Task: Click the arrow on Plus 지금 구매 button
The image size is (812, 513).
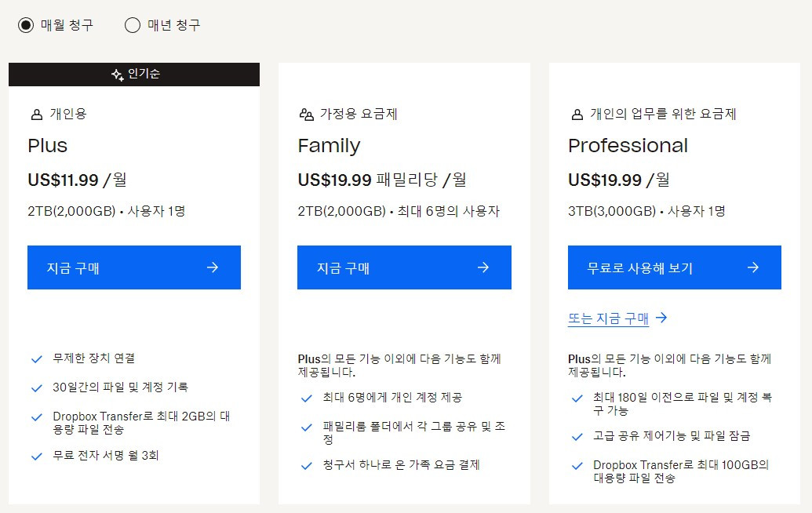Action: pos(213,267)
